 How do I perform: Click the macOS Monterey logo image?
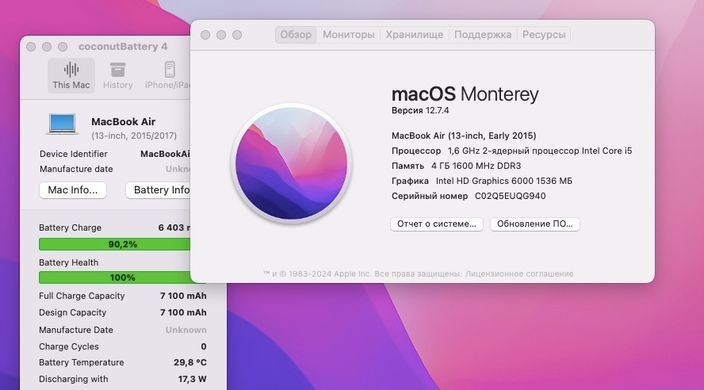(x=291, y=164)
